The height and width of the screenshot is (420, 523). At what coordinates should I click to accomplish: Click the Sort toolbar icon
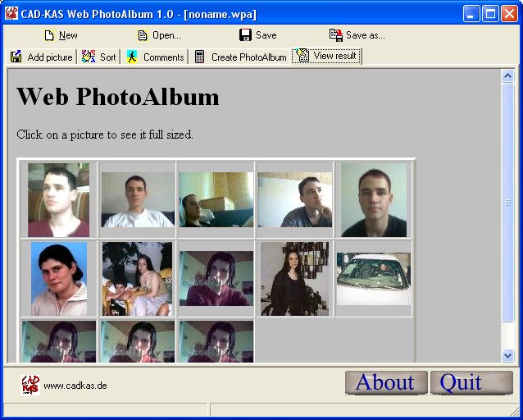[x=89, y=57]
